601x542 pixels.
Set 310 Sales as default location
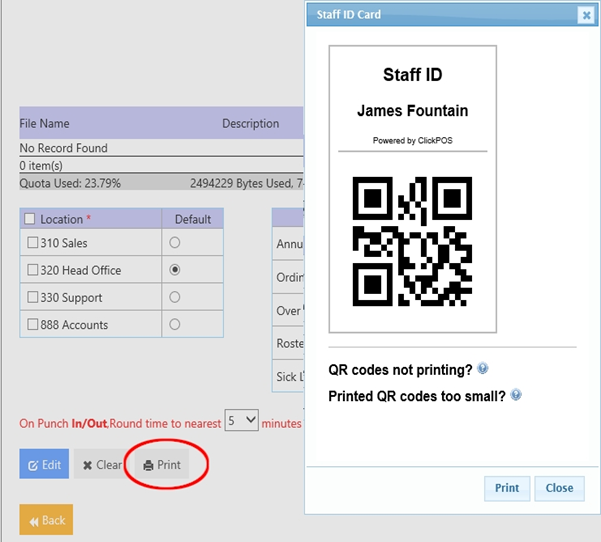[x=175, y=242]
